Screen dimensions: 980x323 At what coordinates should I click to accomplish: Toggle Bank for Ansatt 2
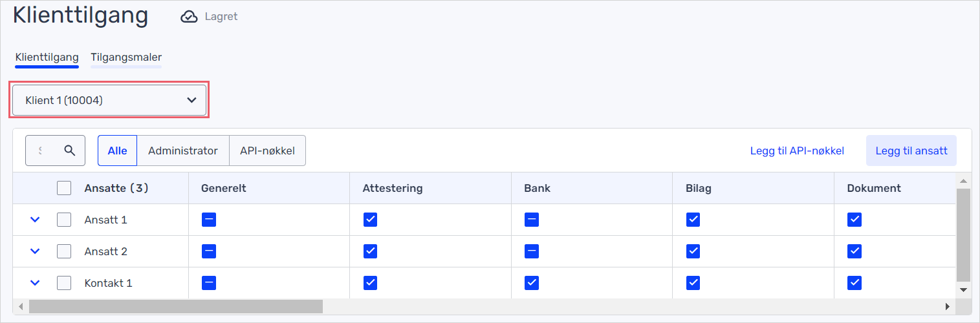click(x=532, y=251)
